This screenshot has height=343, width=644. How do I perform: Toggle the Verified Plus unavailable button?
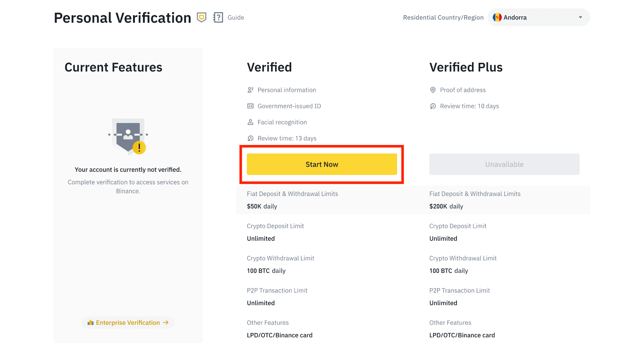tap(504, 164)
